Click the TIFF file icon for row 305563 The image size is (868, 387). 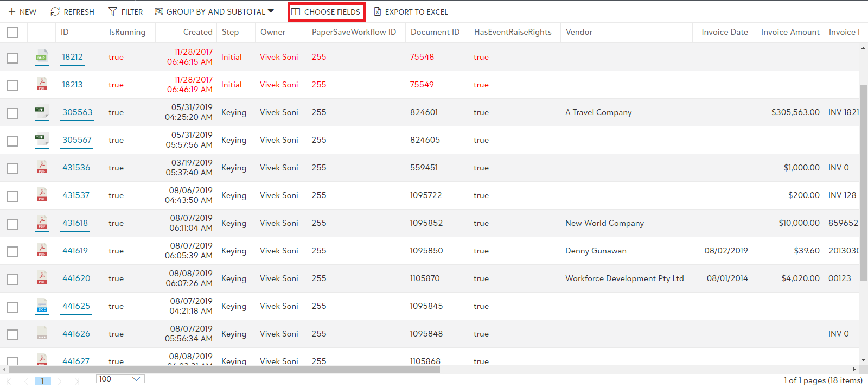[x=42, y=112]
